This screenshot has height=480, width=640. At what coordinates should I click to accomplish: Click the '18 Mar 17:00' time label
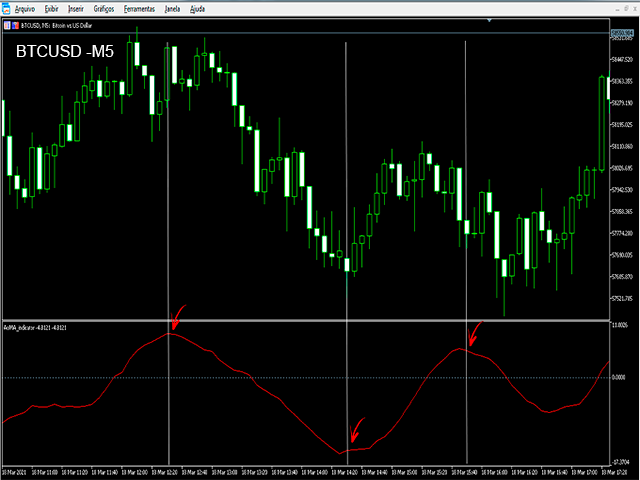pyautogui.click(x=584, y=472)
